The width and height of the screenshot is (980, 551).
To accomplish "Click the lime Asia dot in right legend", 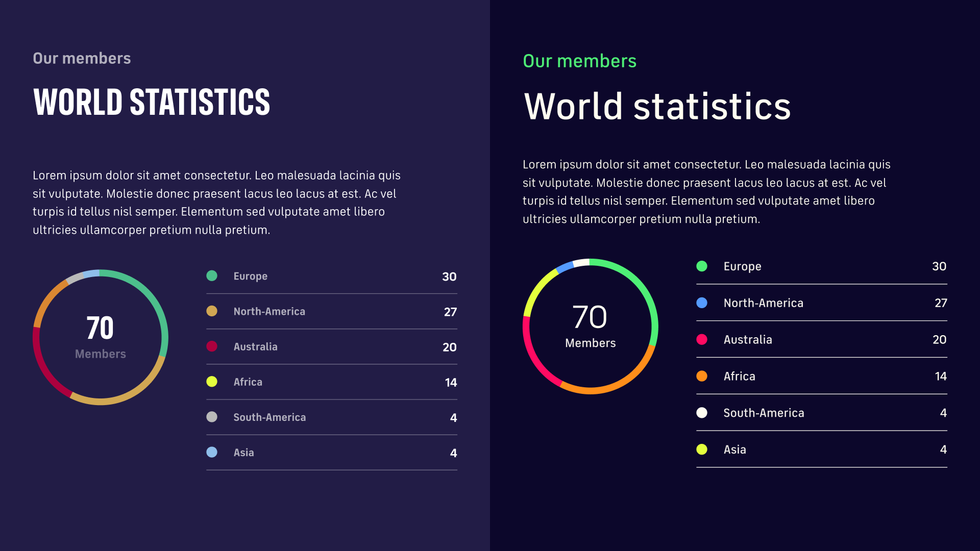I will [702, 449].
